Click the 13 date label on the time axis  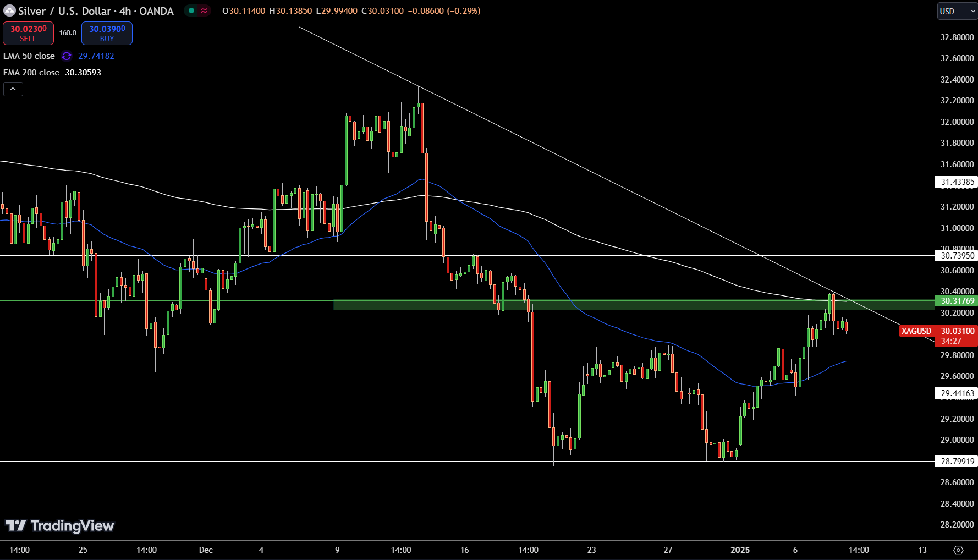[x=922, y=550]
